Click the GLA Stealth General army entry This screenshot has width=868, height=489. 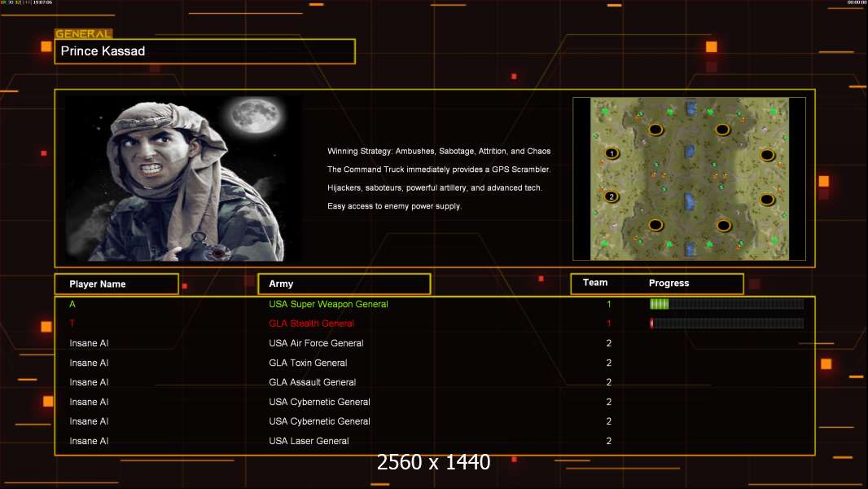pos(311,324)
